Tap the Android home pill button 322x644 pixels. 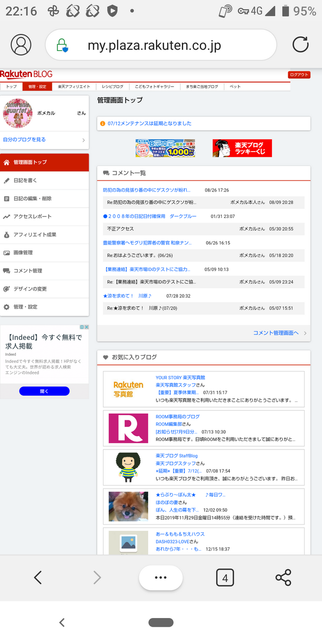coord(161,622)
